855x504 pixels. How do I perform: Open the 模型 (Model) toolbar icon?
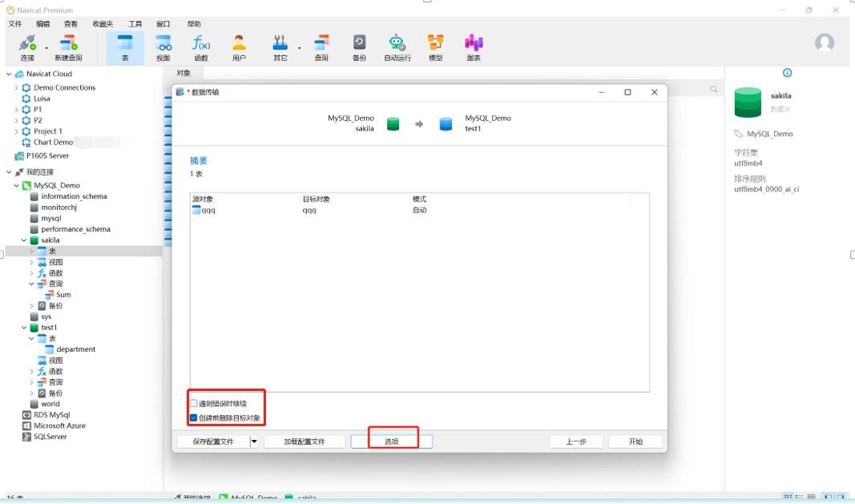[435, 46]
